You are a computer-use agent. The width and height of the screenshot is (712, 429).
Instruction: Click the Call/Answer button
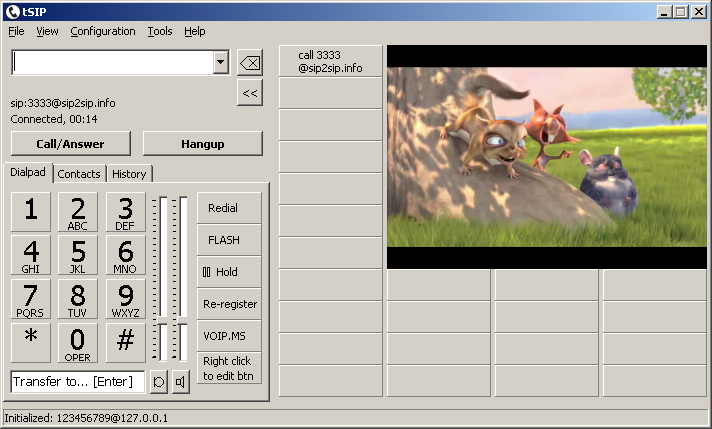pos(71,144)
